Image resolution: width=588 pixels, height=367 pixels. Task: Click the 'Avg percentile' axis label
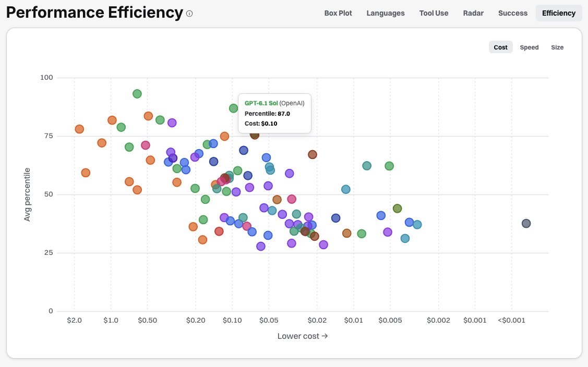[27, 194]
